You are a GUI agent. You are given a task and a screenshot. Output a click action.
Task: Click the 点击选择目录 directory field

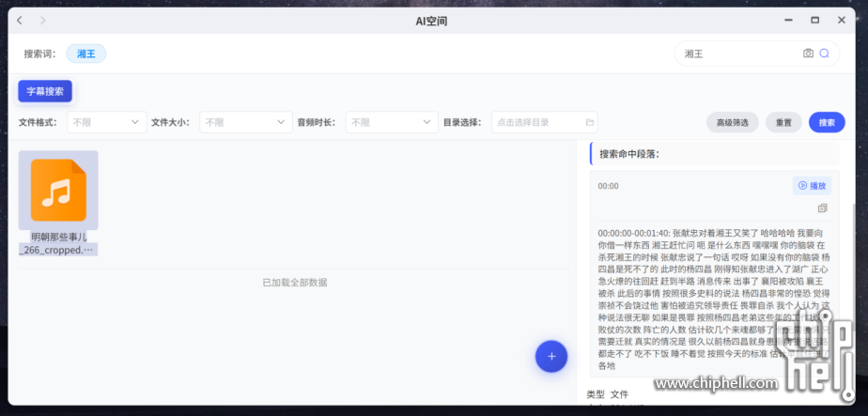tap(537, 122)
